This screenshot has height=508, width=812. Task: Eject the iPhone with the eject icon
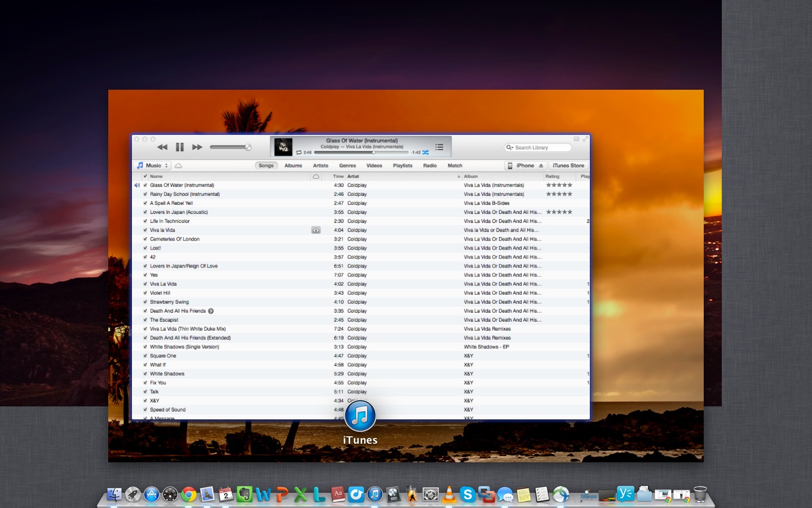click(x=541, y=166)
